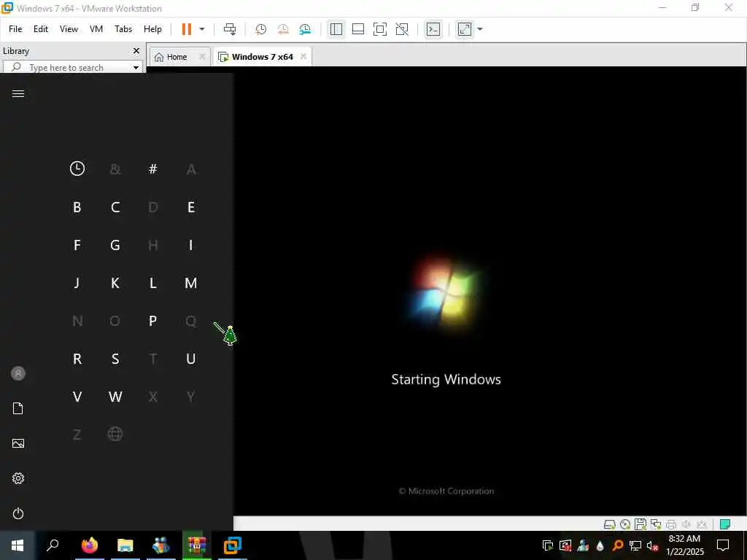Image resolution: width=747 pixels, height=560 pixels.
Task: Jump to apps starting with W
Action: click(x=115, y=397)
